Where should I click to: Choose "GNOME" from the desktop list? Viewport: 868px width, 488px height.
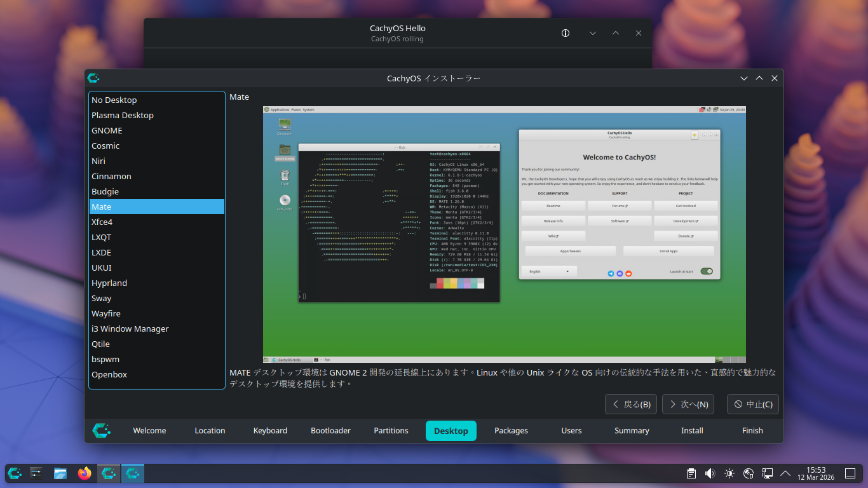pos(157,130)
